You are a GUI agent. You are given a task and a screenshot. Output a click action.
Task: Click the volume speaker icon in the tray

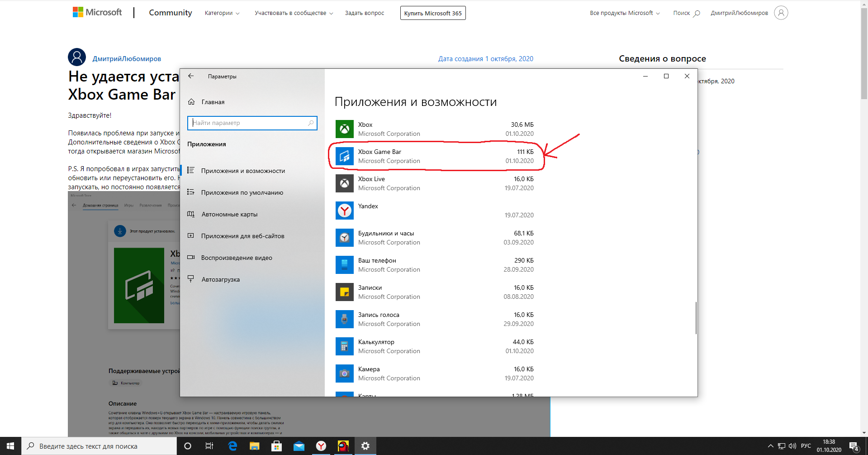click(792, 446)
